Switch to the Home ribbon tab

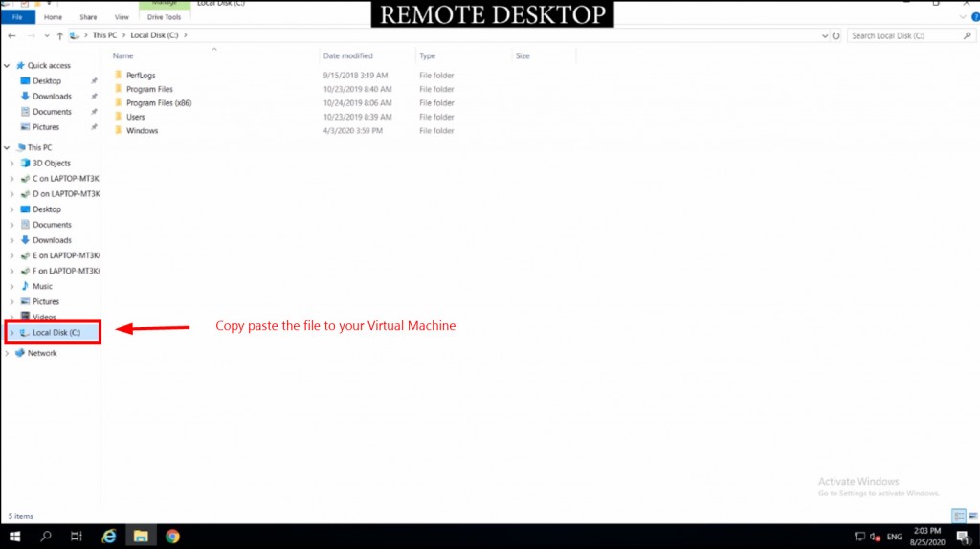54,17
